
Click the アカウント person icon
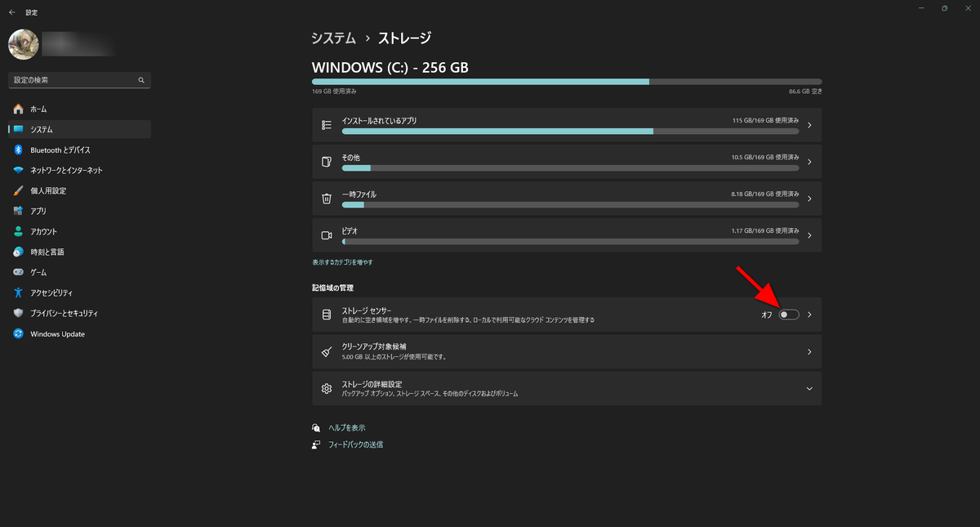point(18,231)
